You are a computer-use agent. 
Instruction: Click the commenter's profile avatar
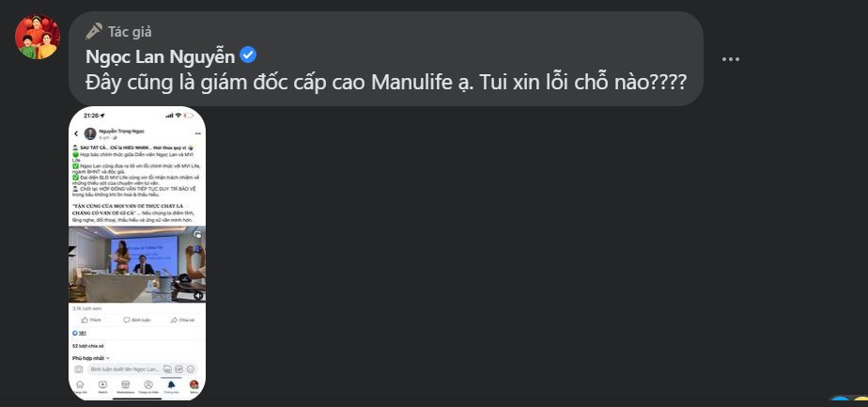(38, 38)
